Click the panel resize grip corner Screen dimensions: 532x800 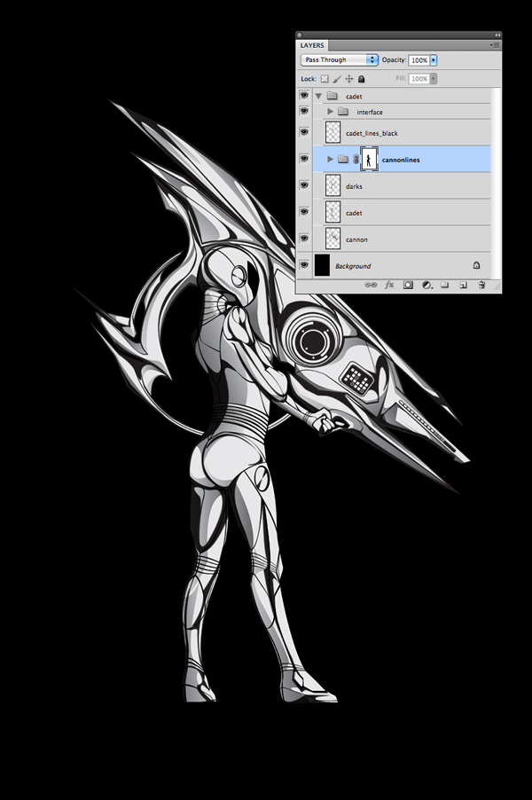coord(497,287)
